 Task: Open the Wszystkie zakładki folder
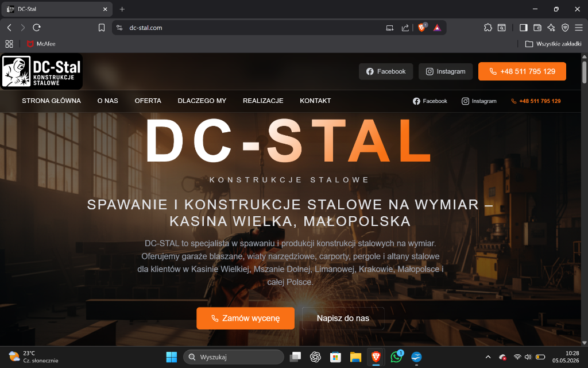(x=554, y=44)
